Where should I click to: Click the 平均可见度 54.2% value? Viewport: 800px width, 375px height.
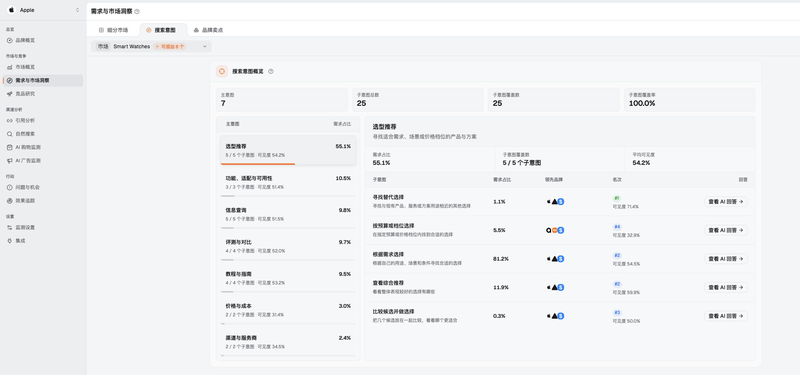[641, 163]
